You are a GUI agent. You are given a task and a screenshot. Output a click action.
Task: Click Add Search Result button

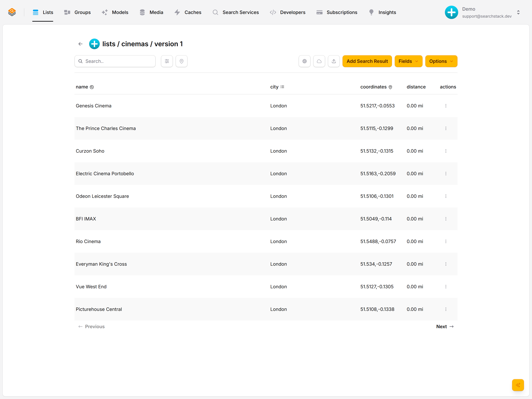[x=367, y=61]
